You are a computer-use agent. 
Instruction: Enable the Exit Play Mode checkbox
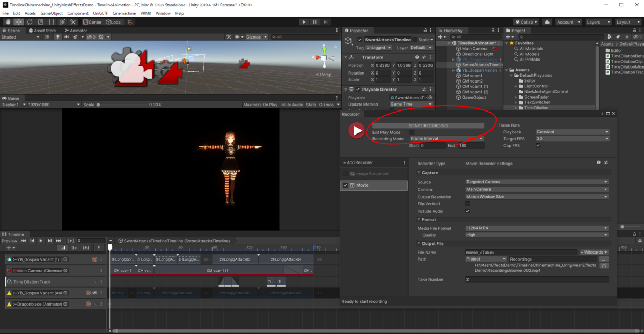pos(412,132)
